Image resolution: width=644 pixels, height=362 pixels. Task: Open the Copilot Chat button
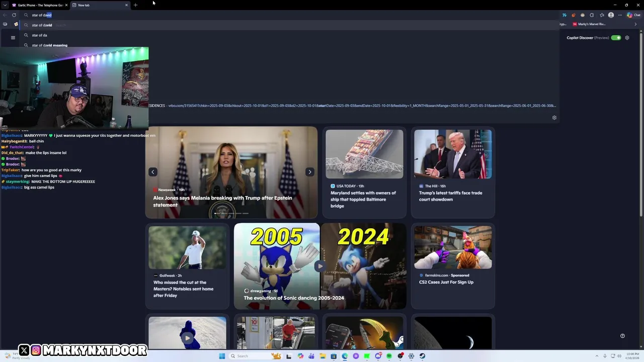coord(633,15)
